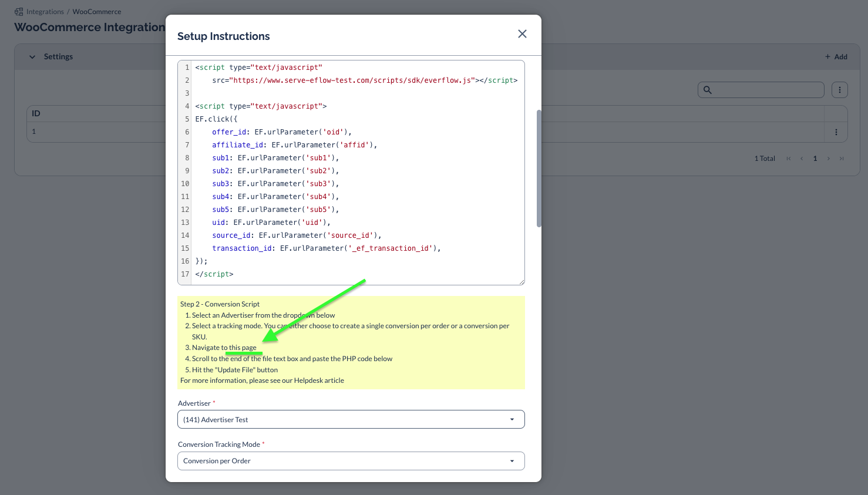Go to the last results page
Viewport: 868px width, 495px height.
(x=842, y=159)
